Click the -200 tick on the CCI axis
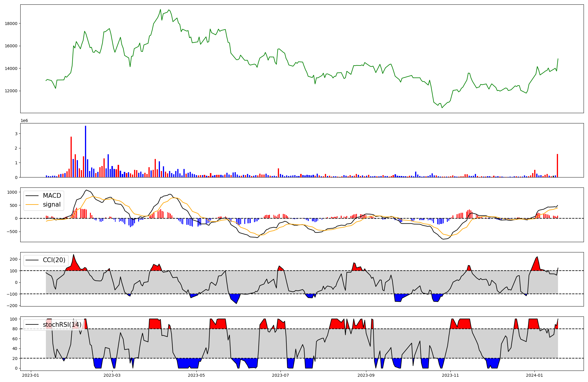The image size is (588, 382). coord(13,306)
